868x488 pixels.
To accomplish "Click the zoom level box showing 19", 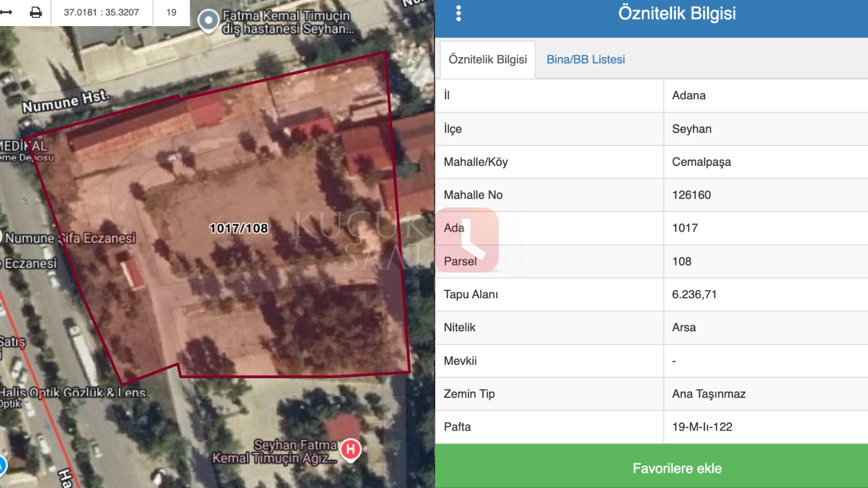I will tap(171, 12).
